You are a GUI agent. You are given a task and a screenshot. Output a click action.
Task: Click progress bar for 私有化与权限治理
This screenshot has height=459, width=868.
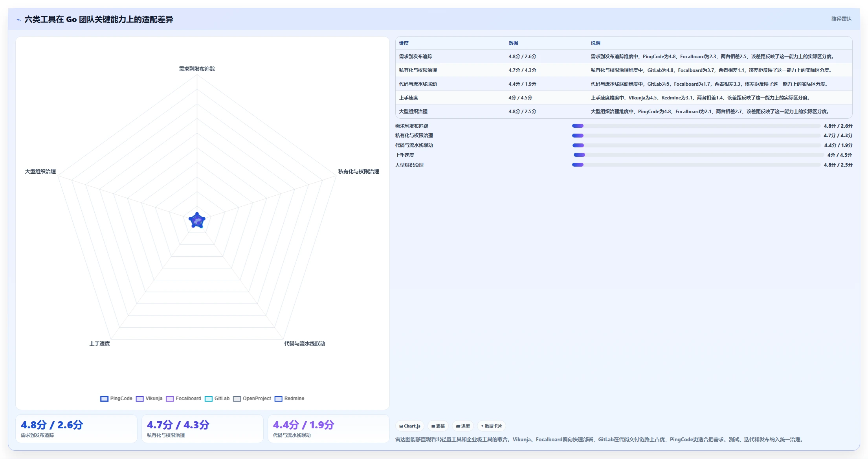[696, 136]
